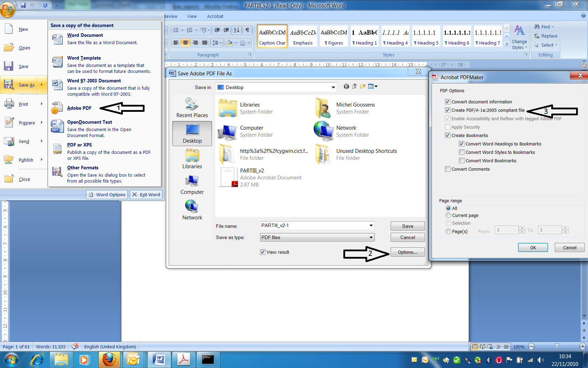Go up one level in Save dialog
This screenshot has width=588, height=368.
(354, 87)
